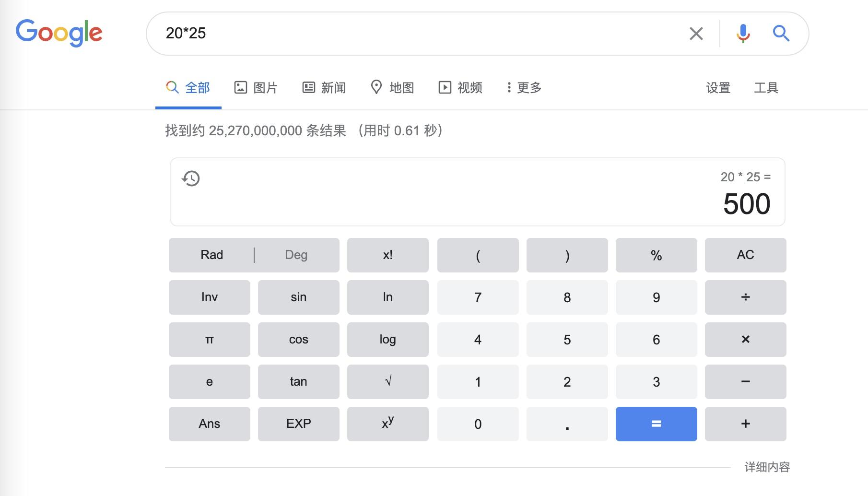Open calculator history clock icon
Viewport: 868px width, 496px height.
[x=191, y=178]
